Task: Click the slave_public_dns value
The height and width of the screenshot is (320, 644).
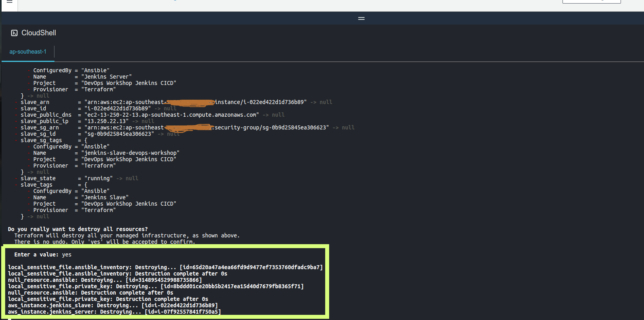Action: click(172, 115)
